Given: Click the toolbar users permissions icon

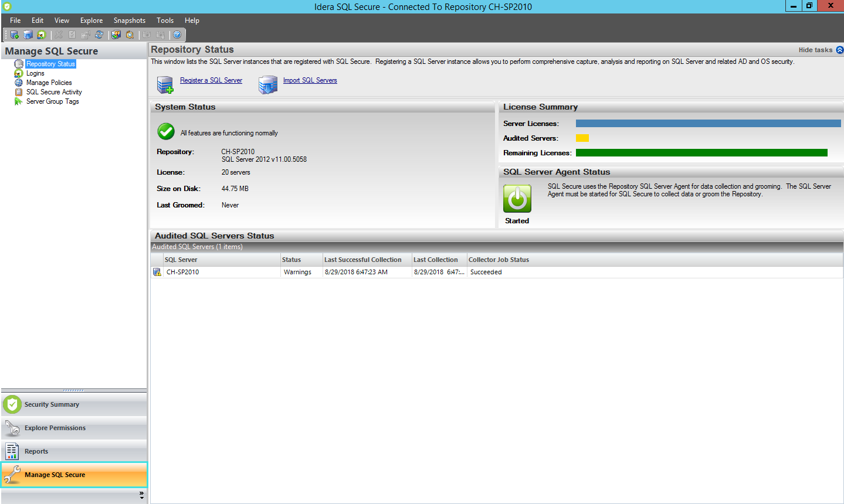Looking at the screenshot, I should click(x=116, y=35).
